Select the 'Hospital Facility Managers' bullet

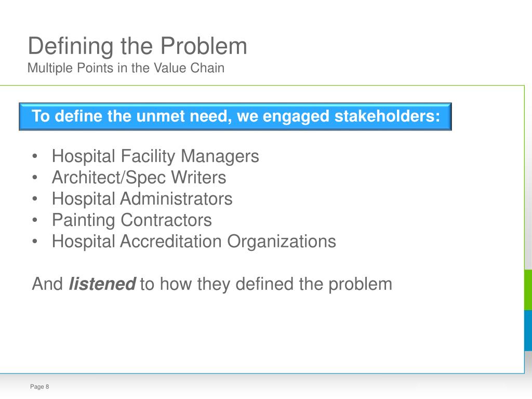(155, 156)
